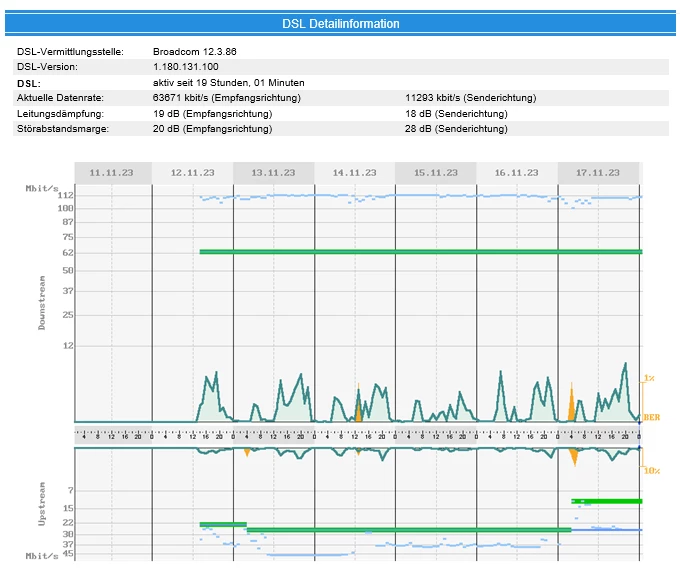This screenshot has width=680, height=572.
Task: Click the orange BER label
Action: [651, 417]
